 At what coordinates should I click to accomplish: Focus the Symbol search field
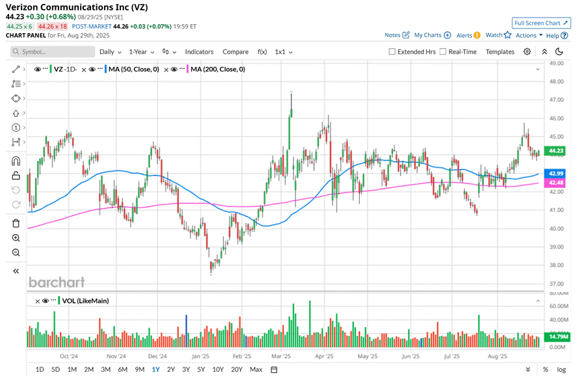point(53,52)
